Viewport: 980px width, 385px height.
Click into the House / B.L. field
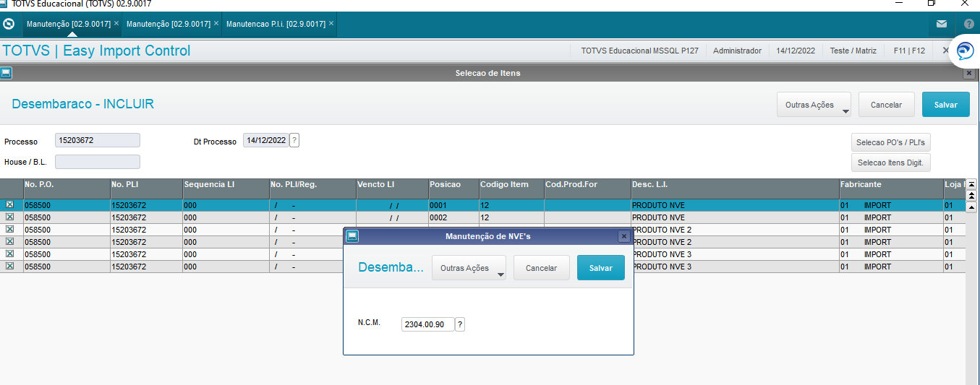[98, 162]
